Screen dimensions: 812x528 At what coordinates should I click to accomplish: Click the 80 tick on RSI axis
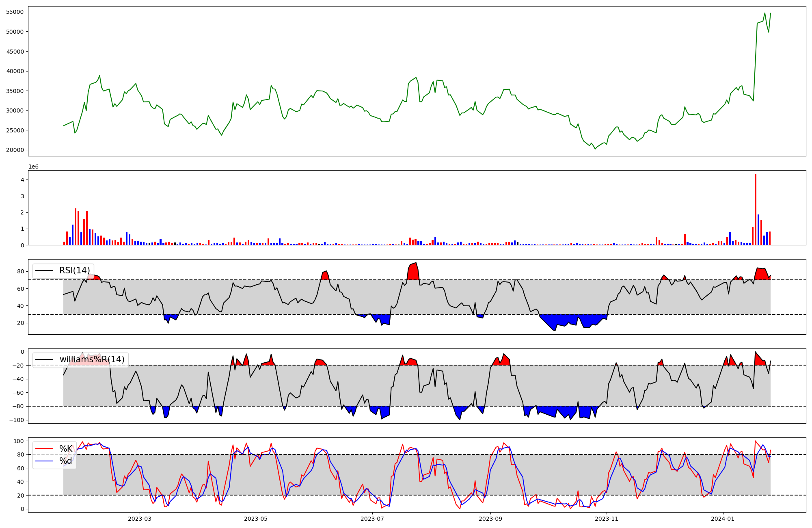tap(21, 271)
